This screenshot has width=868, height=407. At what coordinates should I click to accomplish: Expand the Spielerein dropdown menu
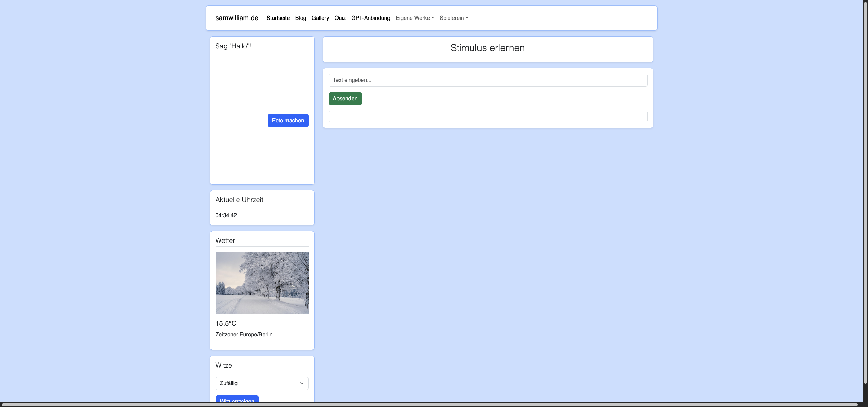pos(454,18)
